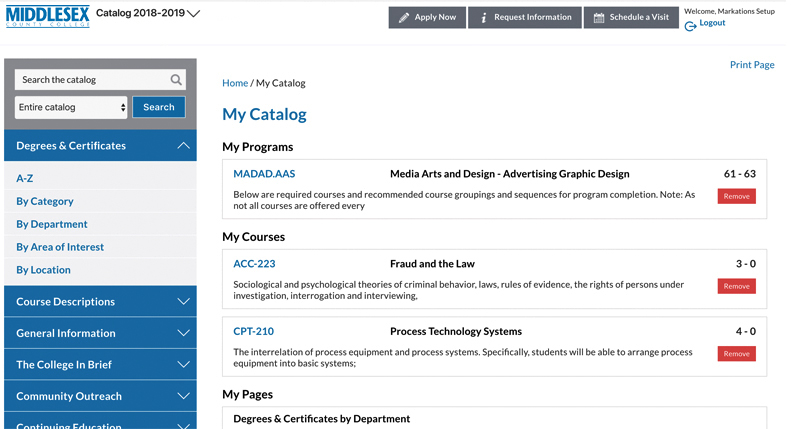Expand the Continuing Education section

100,421
